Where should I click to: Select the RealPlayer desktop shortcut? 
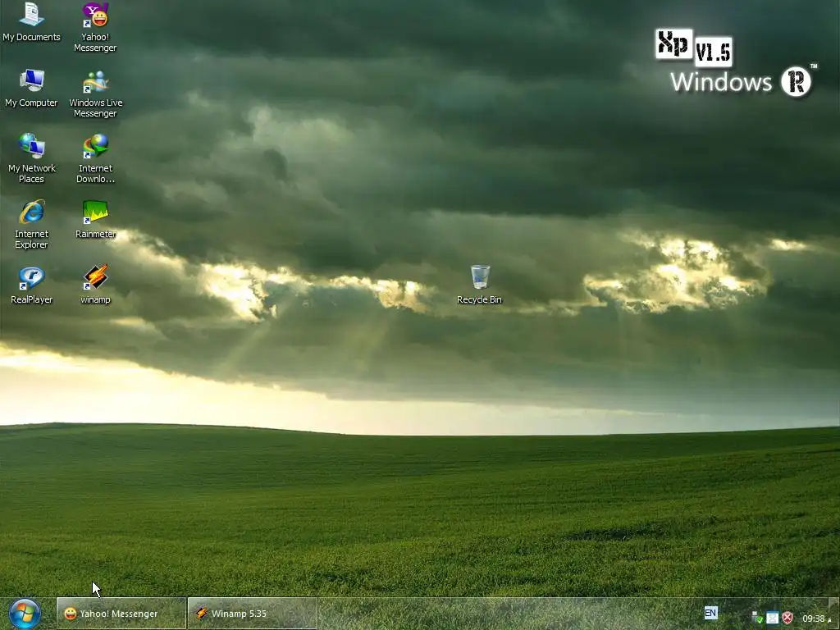[31, 285]
